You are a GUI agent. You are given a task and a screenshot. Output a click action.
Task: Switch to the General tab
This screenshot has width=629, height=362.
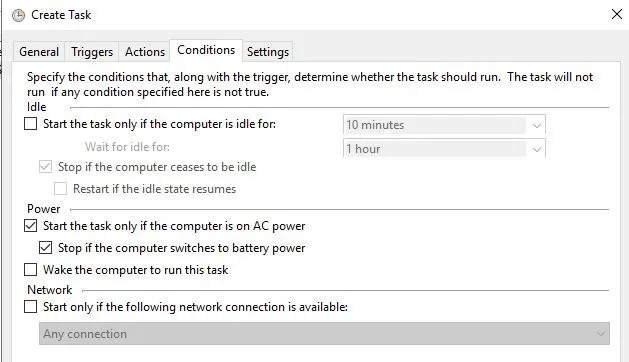point(39,52)
